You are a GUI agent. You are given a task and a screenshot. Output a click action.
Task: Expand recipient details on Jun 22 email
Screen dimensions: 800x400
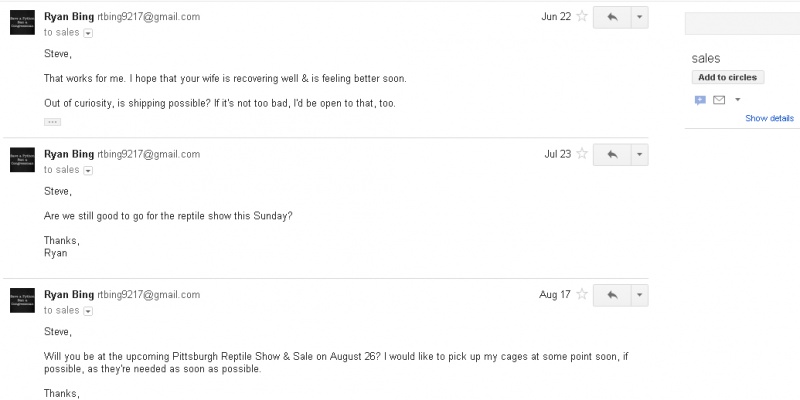(88, 33)
